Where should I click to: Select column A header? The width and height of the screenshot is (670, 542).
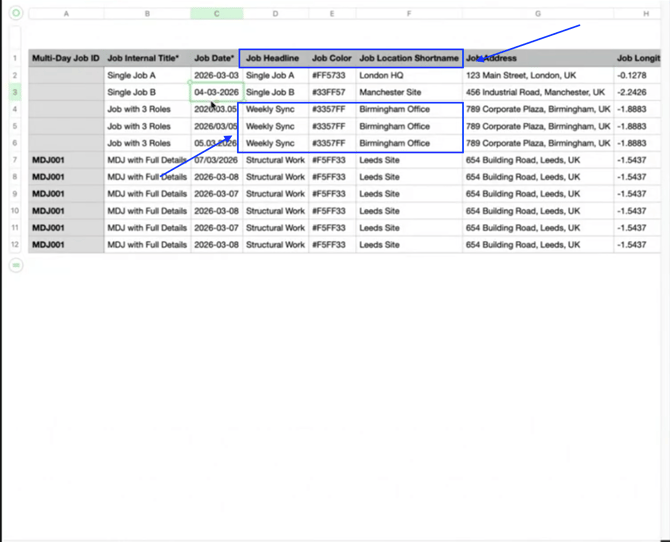(66, 14)
